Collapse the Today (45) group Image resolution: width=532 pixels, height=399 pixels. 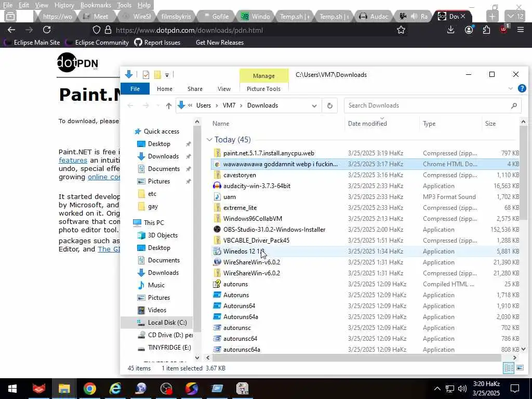coord(209,140)
